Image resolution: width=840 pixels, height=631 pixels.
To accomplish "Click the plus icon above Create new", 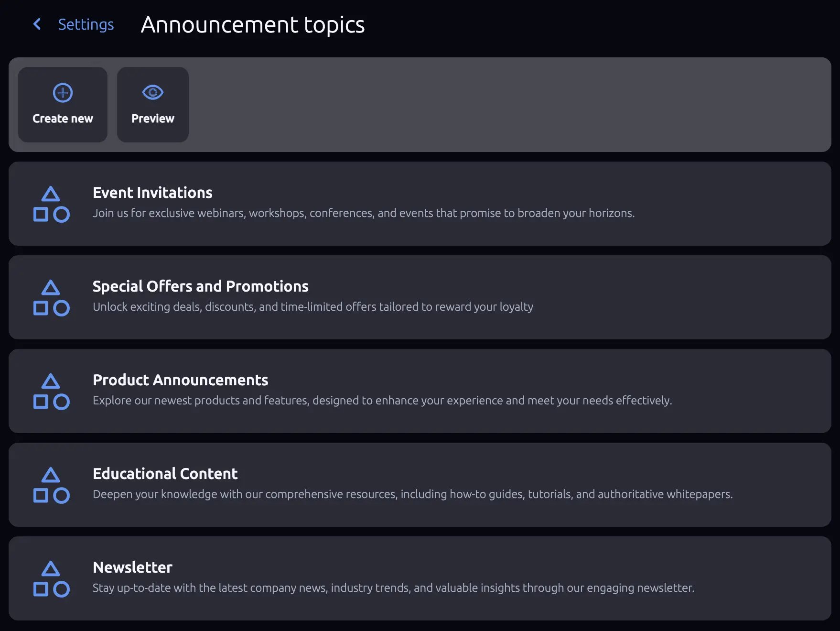I will (62, 92).
